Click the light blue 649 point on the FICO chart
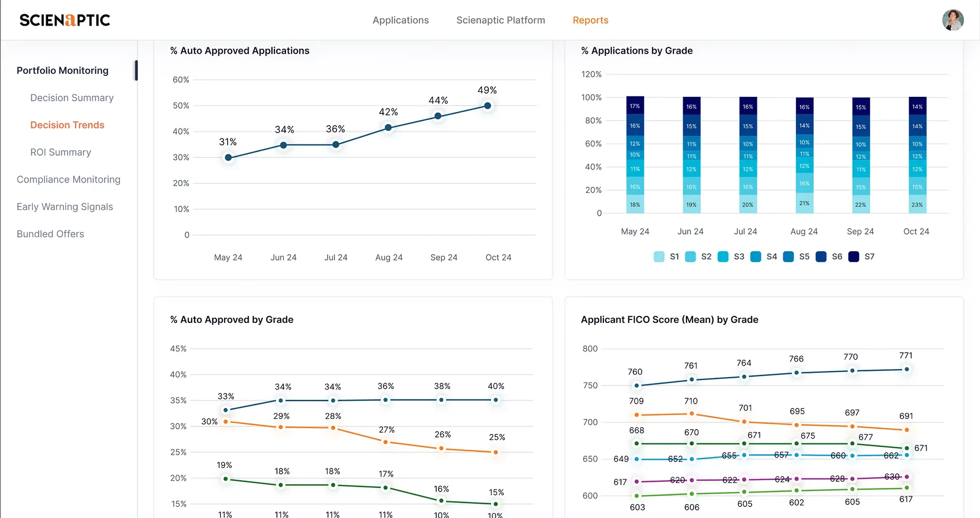The image size is (980, 518). coord(637,459)
